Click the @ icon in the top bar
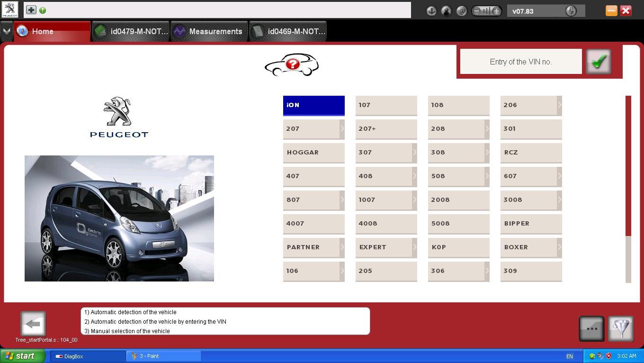 click(461, 11)
